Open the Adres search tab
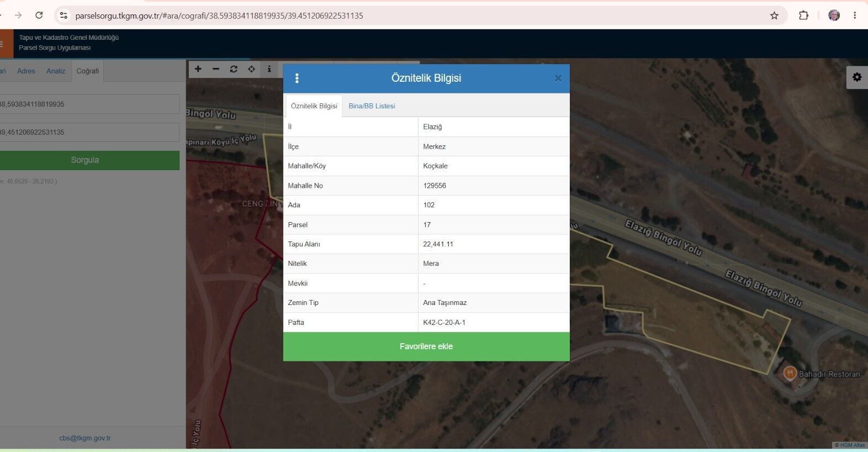 click(26, 71)
